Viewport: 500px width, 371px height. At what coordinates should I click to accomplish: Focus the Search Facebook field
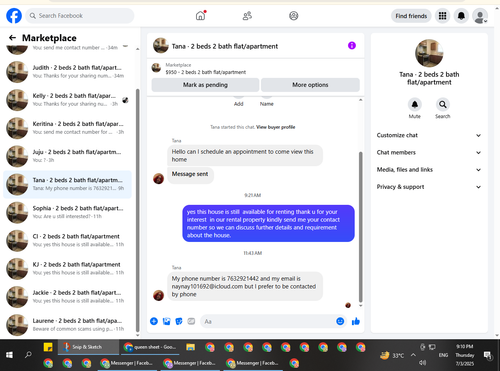pos(80,16)
